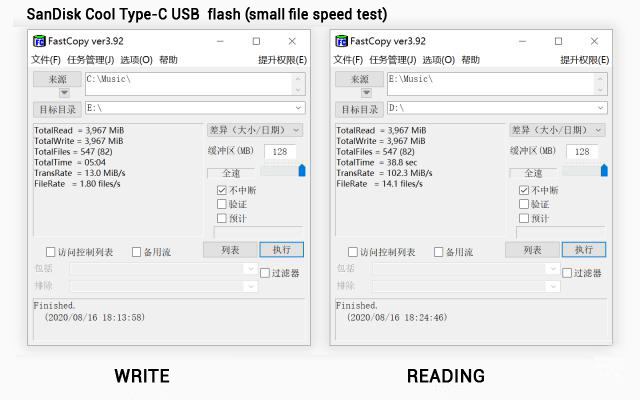
Task: Enable 备用流 checkbox in left window
Action: click(x=136, y=252)
